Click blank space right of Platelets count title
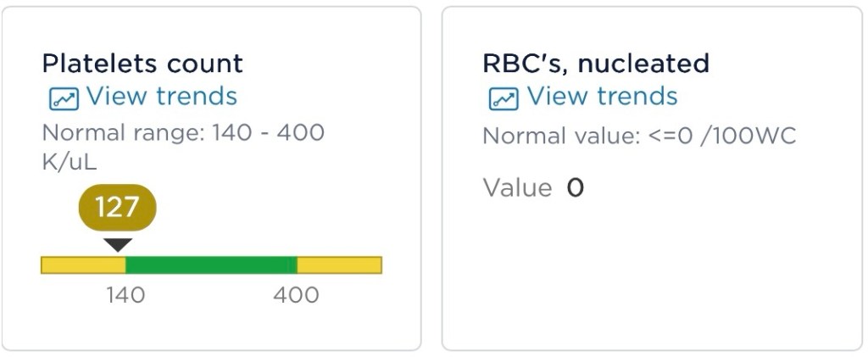868x357 pixels. 331,64
